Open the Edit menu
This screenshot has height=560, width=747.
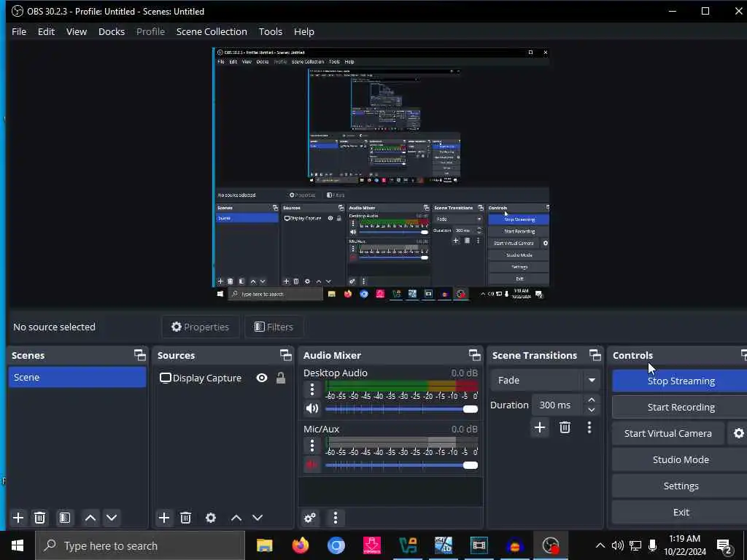[x=46, y=31]
